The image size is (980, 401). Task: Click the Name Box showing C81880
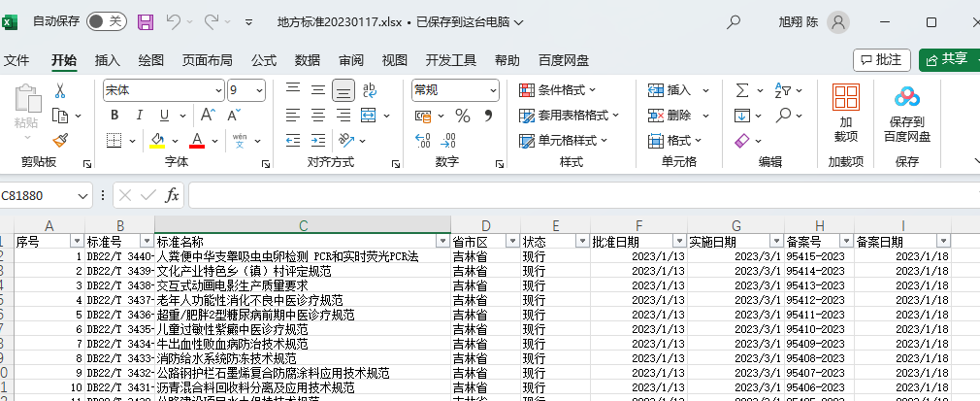click(x=37, y=195)
